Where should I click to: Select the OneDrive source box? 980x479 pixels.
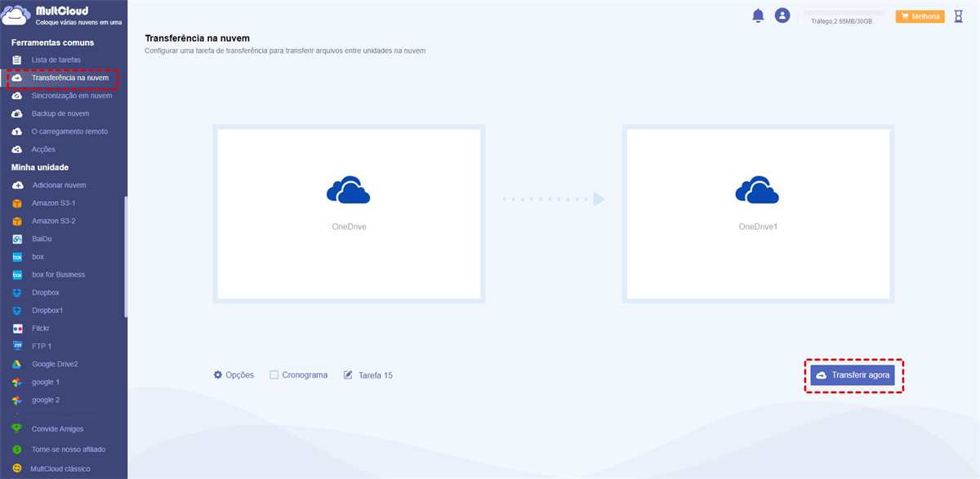pyautogui.click(x=349, y=213)
